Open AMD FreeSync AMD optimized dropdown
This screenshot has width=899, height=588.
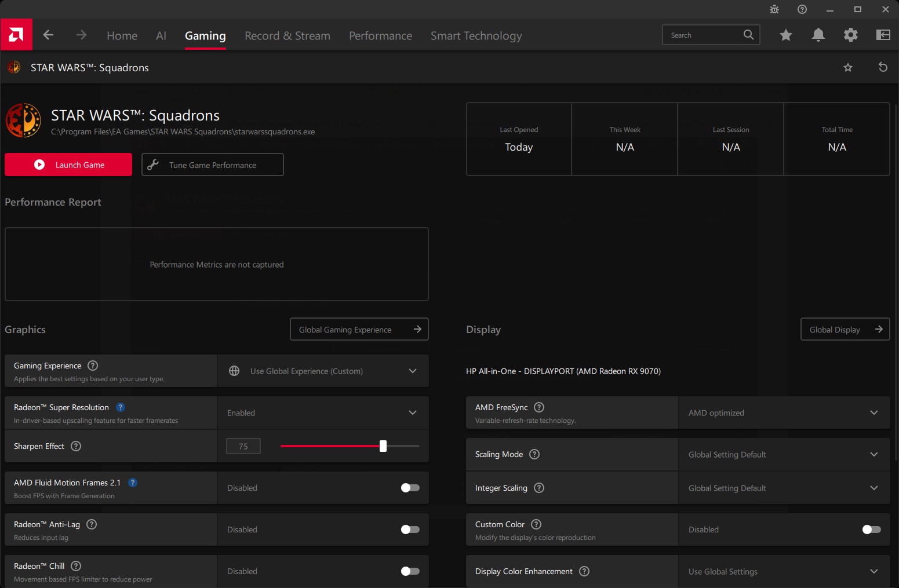784,412
